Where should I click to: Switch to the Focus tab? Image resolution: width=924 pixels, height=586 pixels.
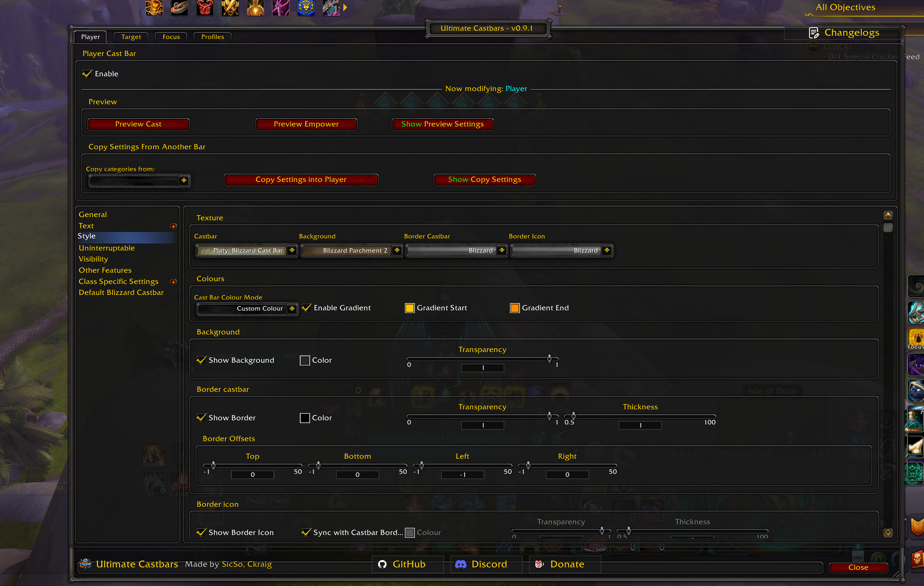(x=171, y=37)
